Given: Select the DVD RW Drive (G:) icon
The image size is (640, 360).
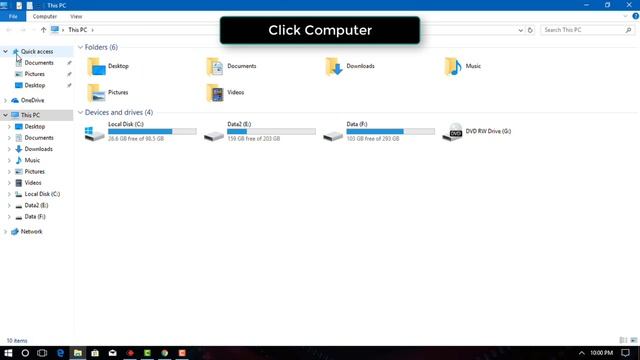Looking at the screenshot, I should (452, 132).
